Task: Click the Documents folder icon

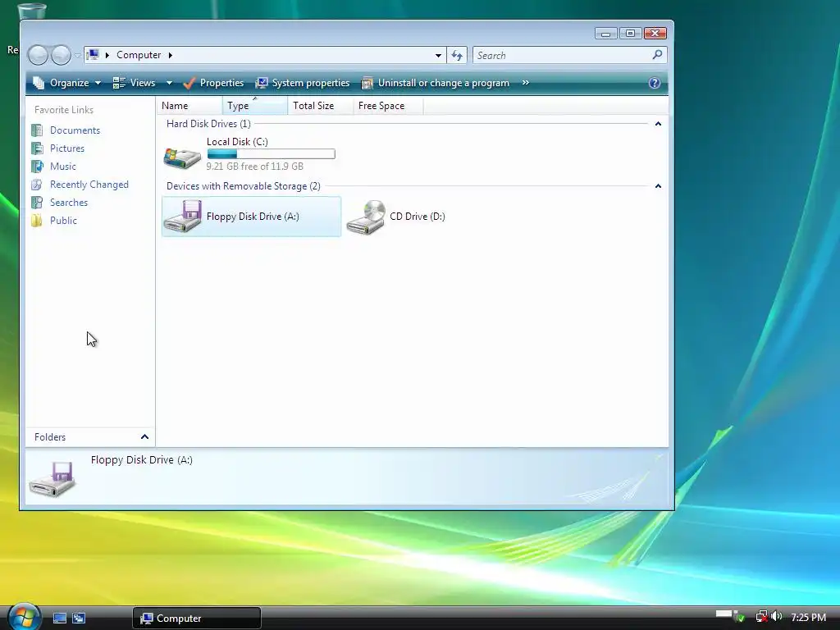Action: [37, 130]
